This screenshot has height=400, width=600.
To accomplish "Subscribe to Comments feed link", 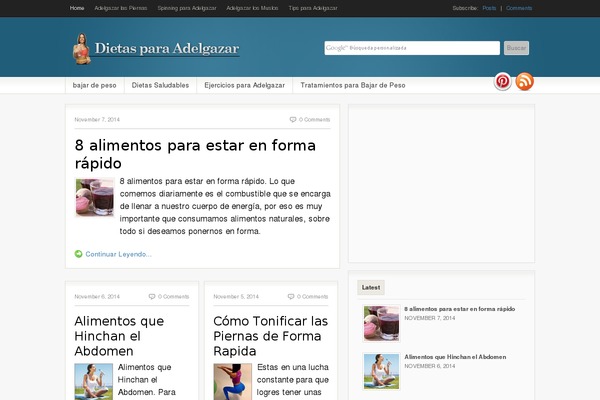I will (519, 8).
